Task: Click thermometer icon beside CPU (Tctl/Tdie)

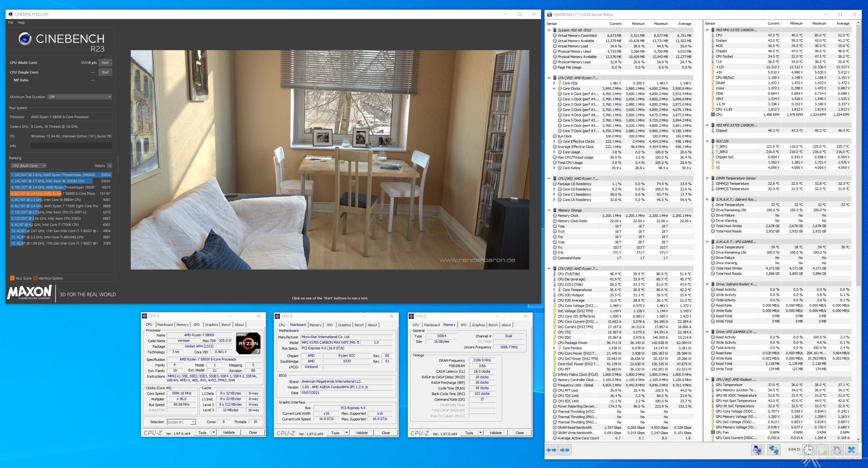Action: click(554, 274)
